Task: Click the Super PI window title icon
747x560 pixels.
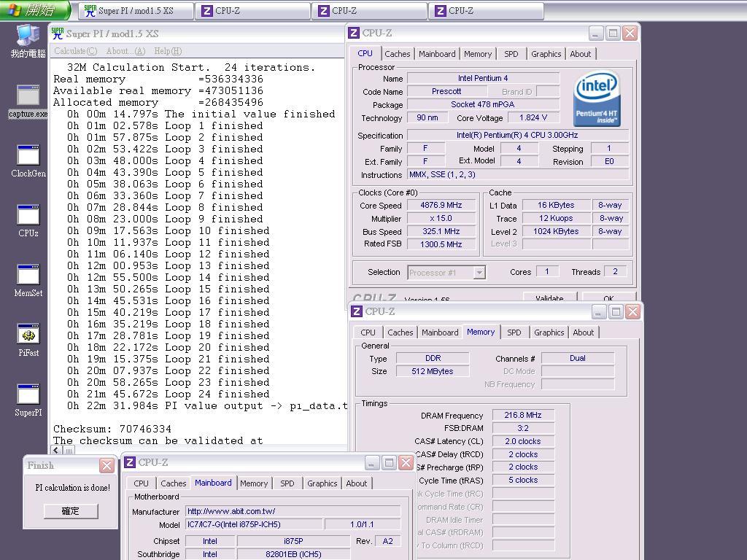Action: (57, 34)
